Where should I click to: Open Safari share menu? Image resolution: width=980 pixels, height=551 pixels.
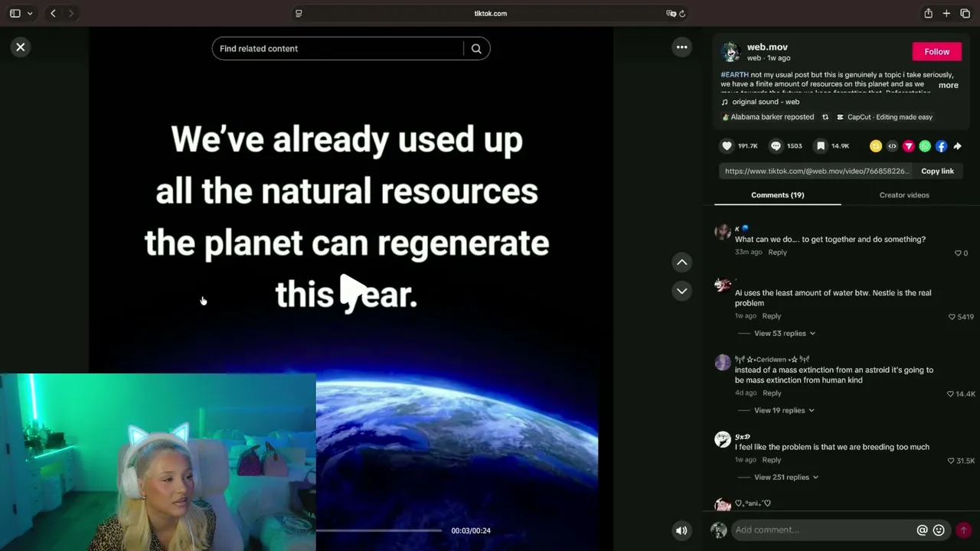click(928, 14)
